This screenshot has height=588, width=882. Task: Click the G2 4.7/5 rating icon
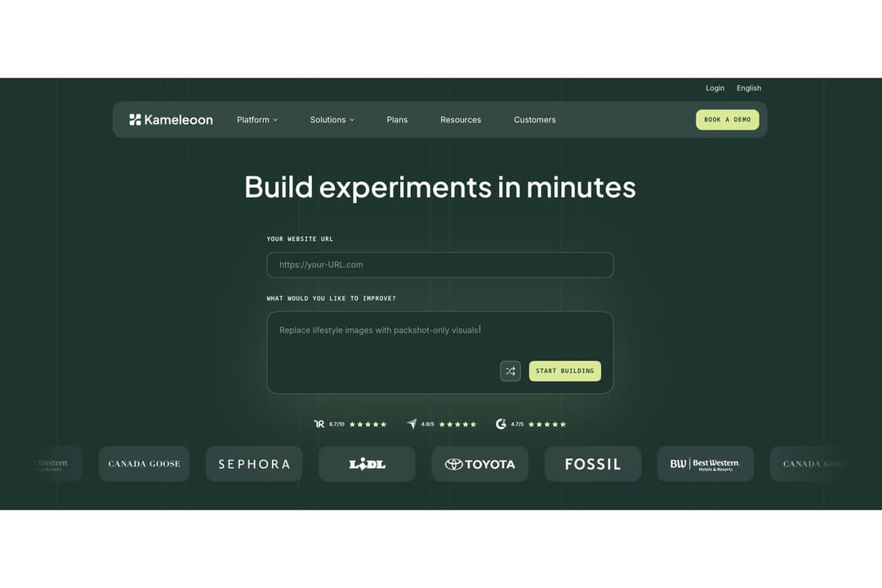[501, 424]
